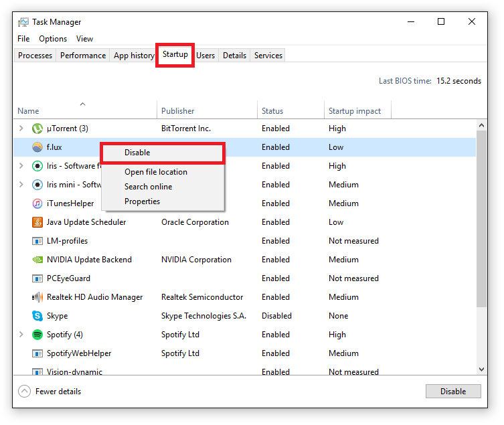Image resolution: width=504 pixels, height=425 pixels.
Task: Sort by the Status column header
Action: 291,111
